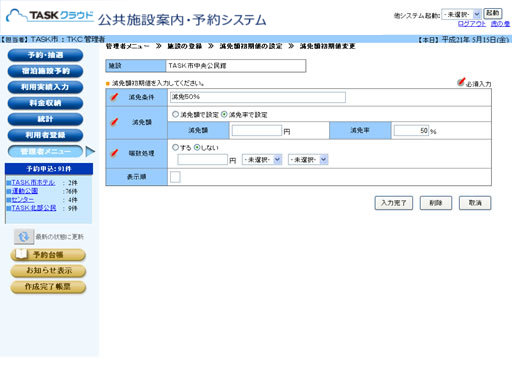The width and height of the screenshot is (512, 384).
Task: Select the 減免率で設定 radio button
Action: click(x=224, y=114)
